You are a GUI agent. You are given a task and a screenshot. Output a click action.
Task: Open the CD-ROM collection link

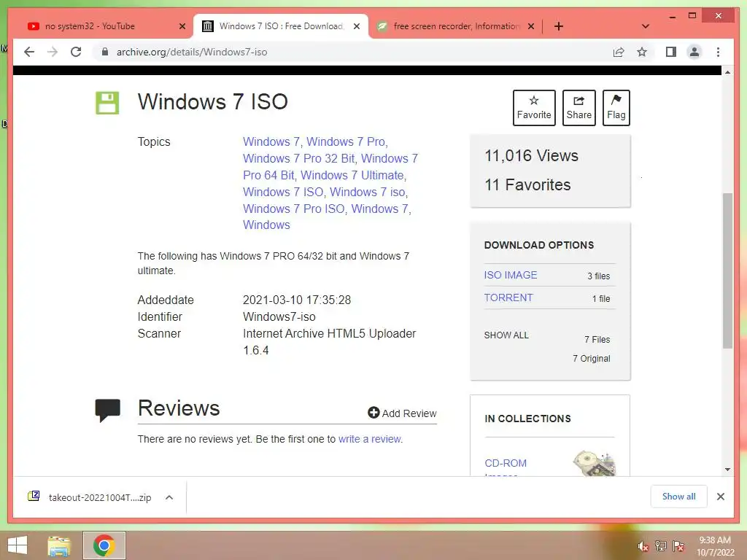coord(506,463)
